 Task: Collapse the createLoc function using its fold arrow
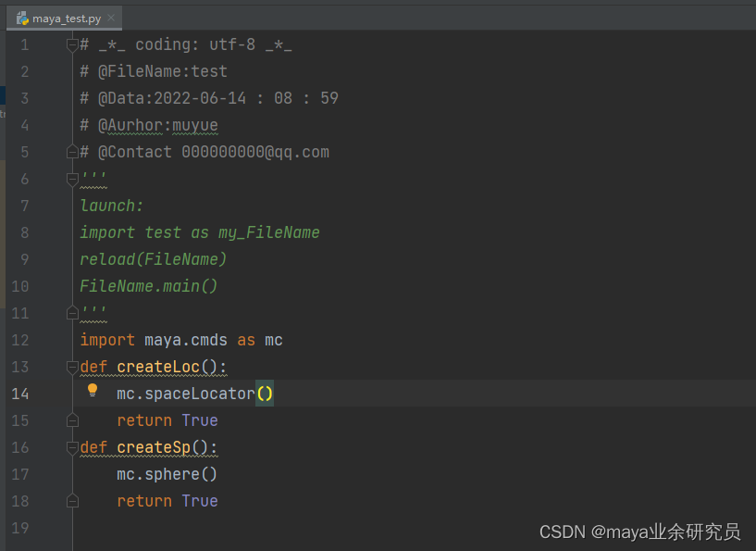coord(72,366)
